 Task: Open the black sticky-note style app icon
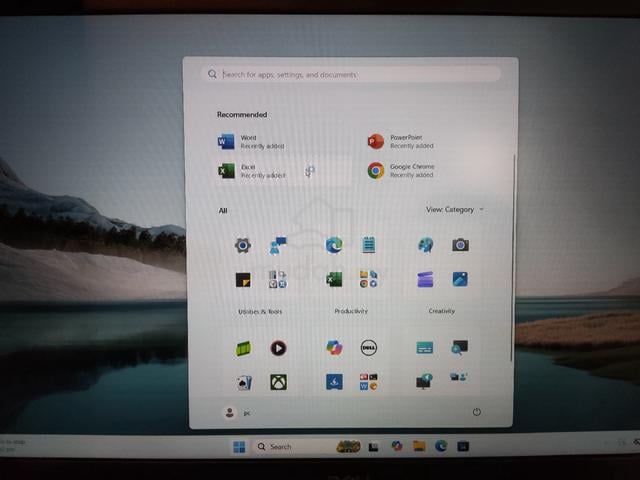[x=243, y=280]
